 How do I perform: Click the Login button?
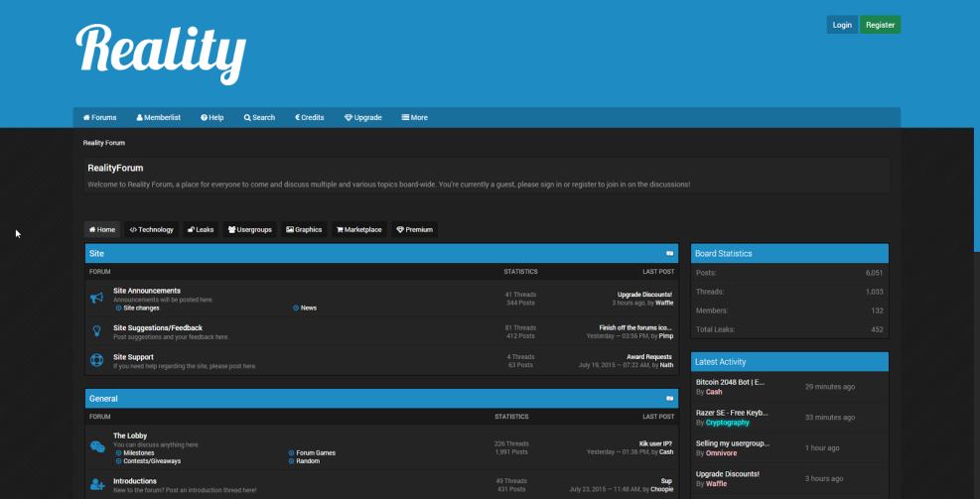point(842,25)
